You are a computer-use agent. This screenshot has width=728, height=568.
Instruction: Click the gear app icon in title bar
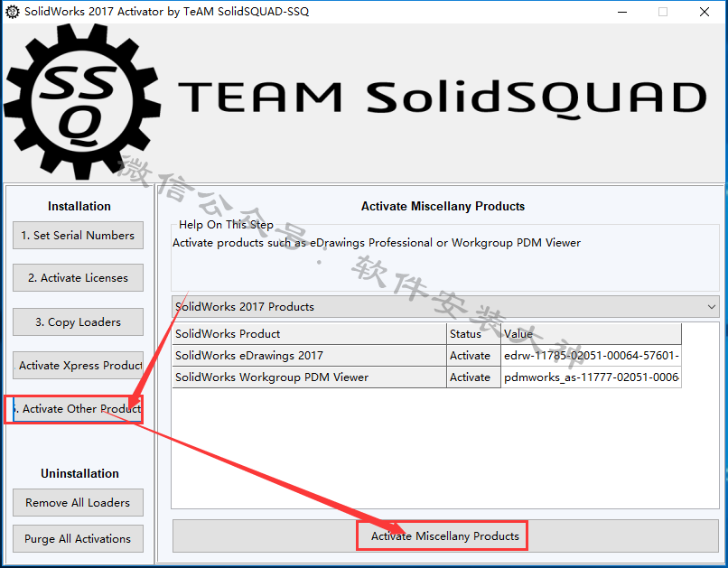click(12, 12)
